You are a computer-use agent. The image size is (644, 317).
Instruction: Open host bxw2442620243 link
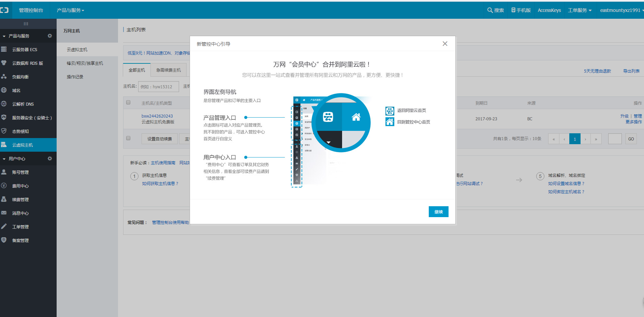157,116
